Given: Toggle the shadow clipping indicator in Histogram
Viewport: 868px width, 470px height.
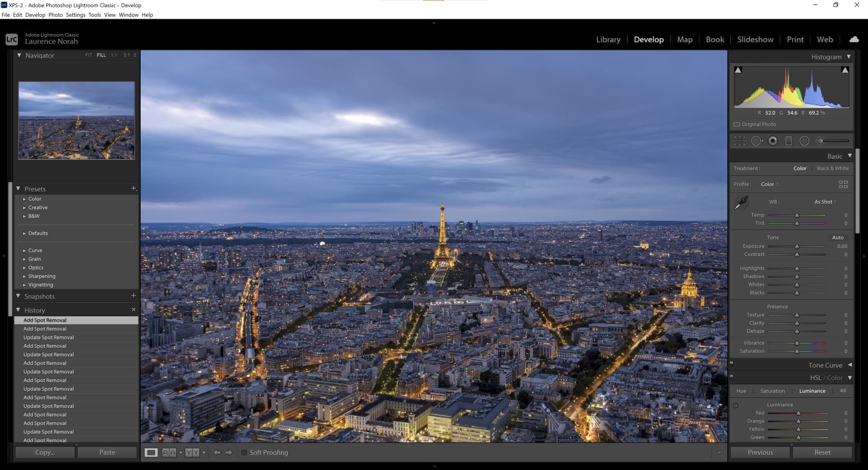Looking at the screenshot, I should click(x=738, y=70).
